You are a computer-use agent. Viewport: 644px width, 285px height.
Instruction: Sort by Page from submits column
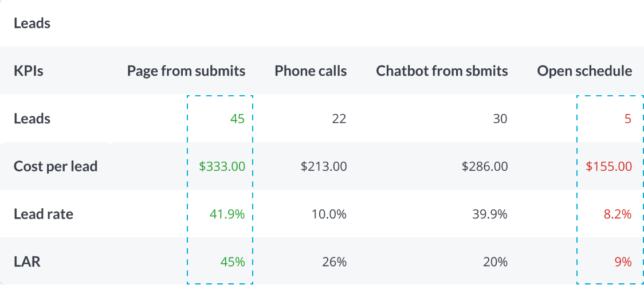186,71
